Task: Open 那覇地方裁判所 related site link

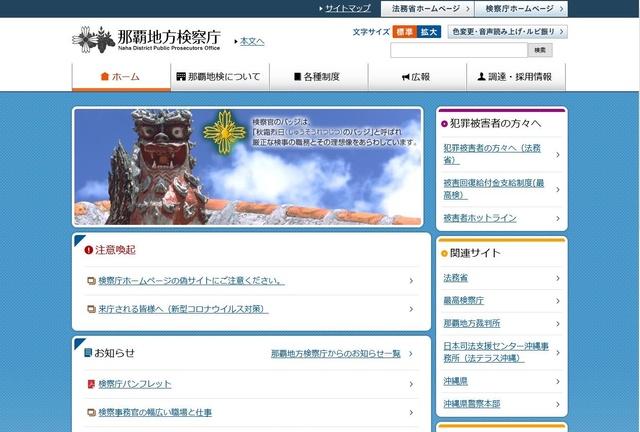Action: 472,323
